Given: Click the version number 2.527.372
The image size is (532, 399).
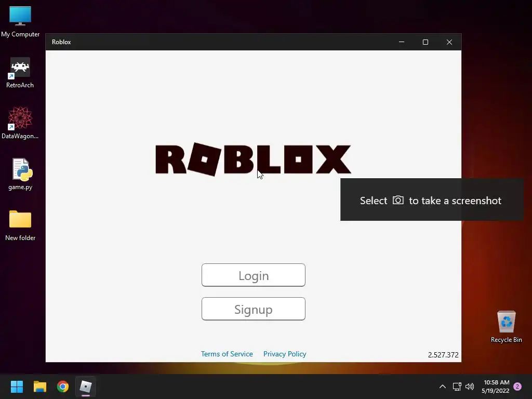Looking at the screenshot, I should (443, 355).
